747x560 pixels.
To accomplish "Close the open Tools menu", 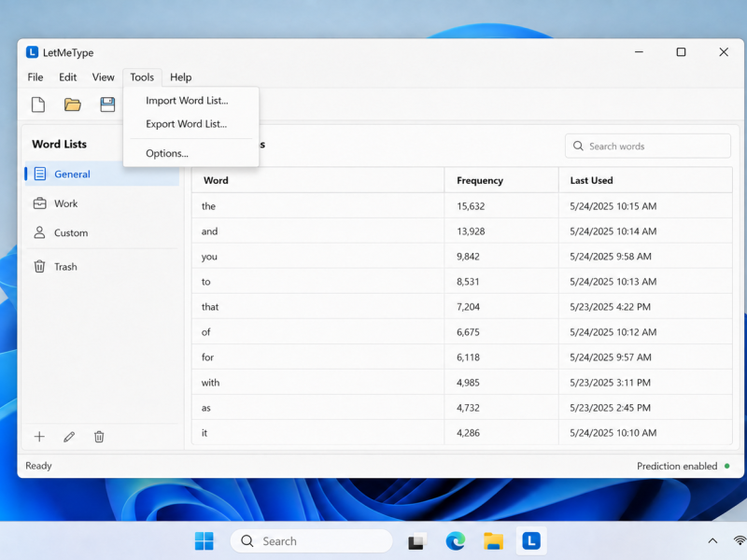I will tap(142, 77).
